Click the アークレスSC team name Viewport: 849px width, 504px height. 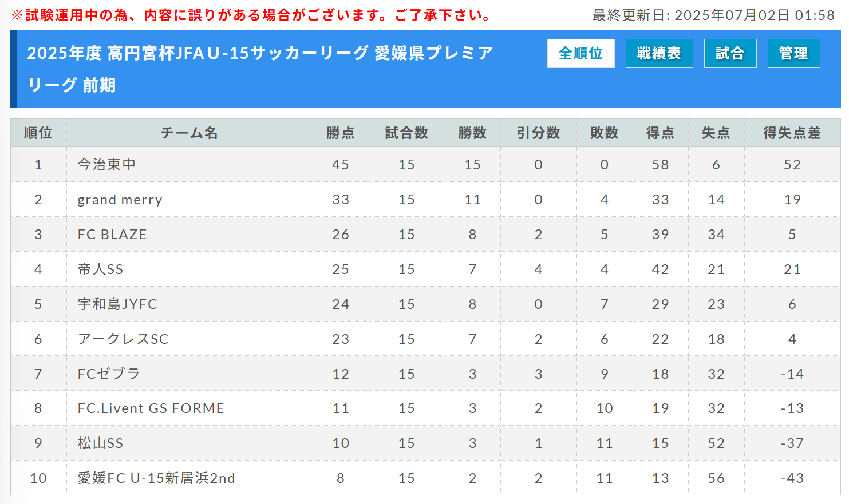click(123, 339)
